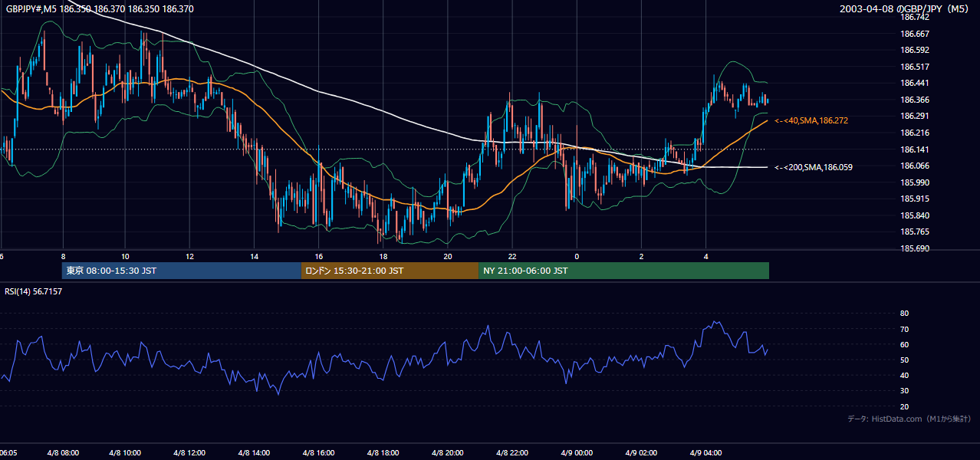This screenshot has height=460, width=980.
Task: Click RSI scale value 50
Action: [x=904, y=360]
